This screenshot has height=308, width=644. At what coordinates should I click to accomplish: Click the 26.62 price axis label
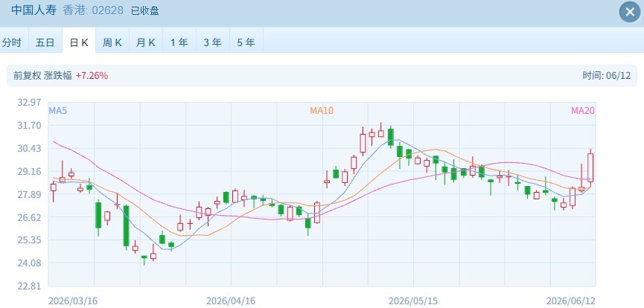(29, 217)
